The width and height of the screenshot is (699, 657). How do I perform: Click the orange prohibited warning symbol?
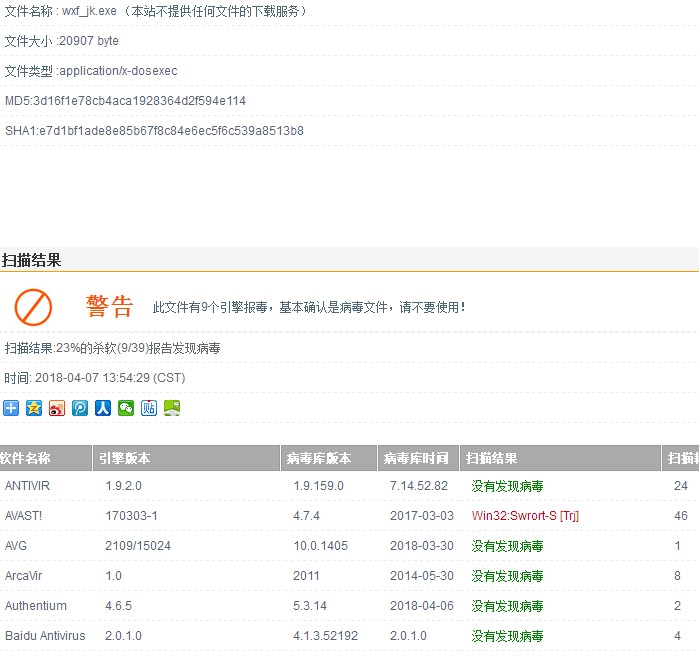click(33, 307)
